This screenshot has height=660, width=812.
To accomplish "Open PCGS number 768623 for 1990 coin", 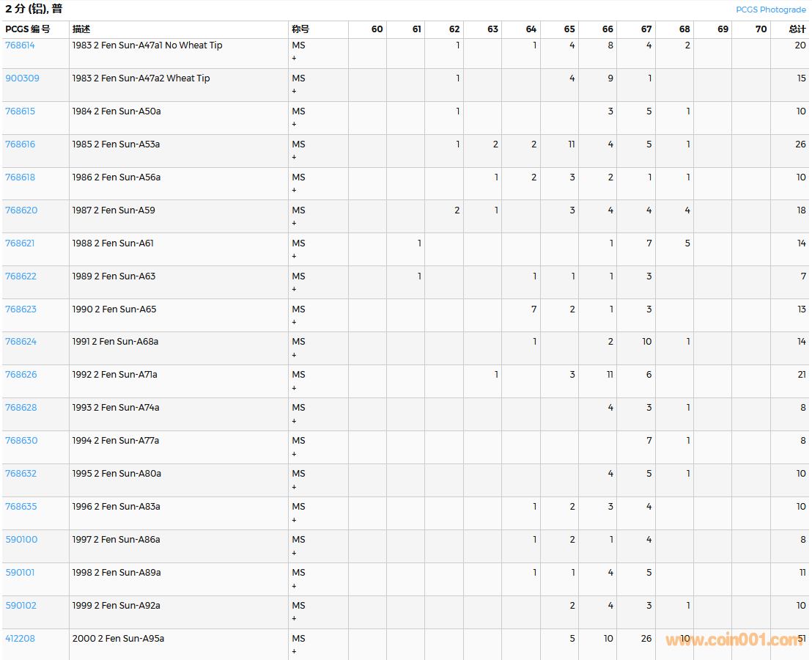I will coord(21,309).
